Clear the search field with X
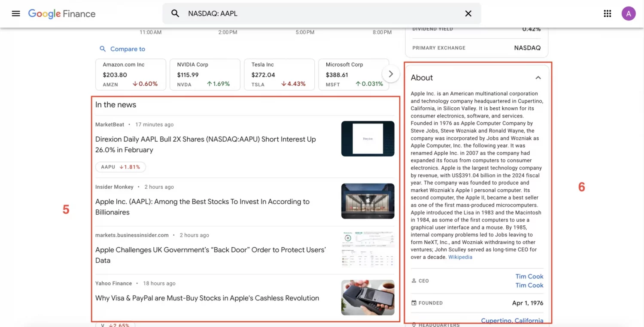The width and height of the screenshot is (644, 327). 468,14
